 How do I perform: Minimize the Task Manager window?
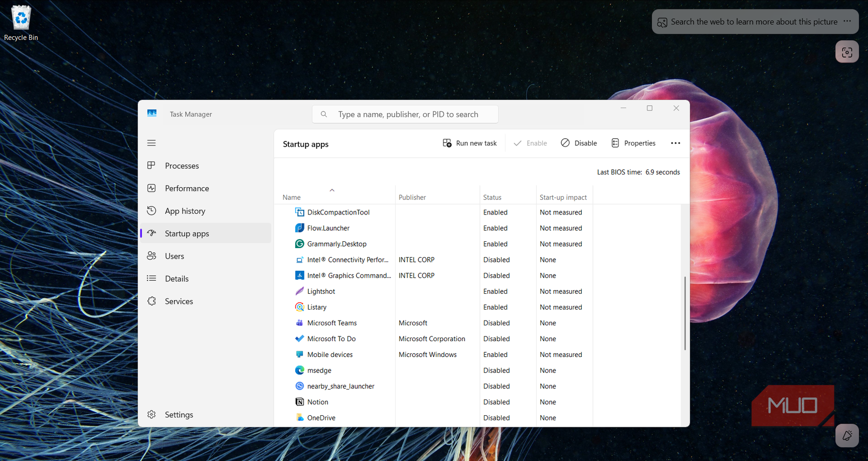coord(623,108)
